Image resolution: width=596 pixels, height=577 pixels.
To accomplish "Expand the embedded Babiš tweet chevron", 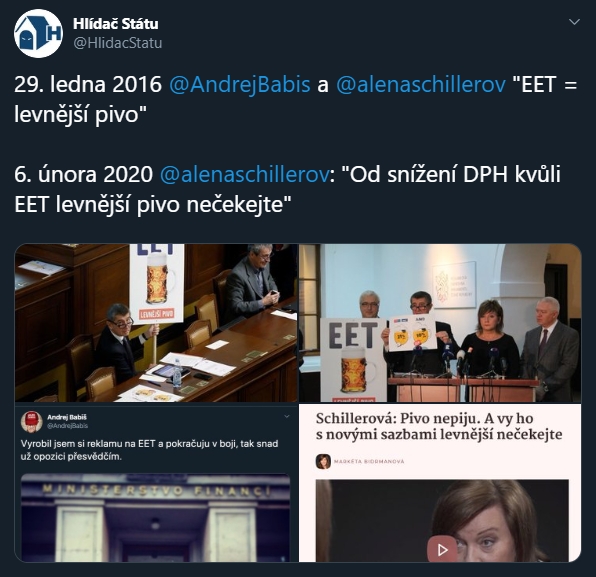I will click(x=287, y=417).
